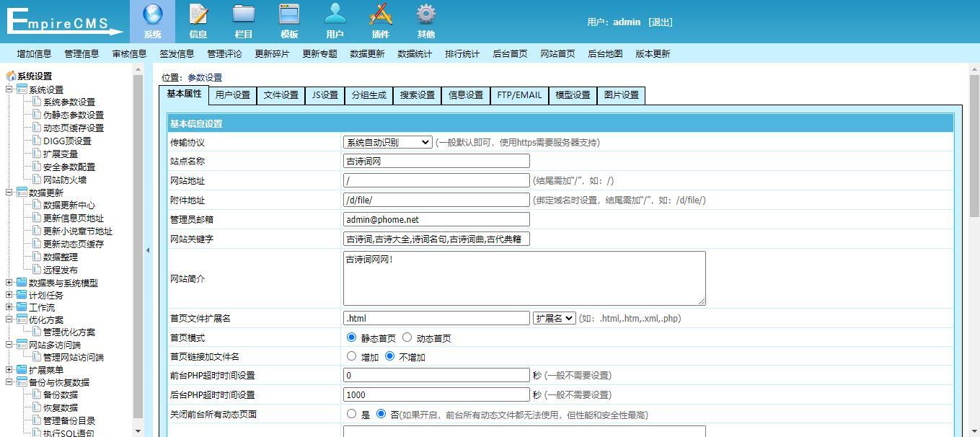Click page icon beside 管理网站访问端
Screen dimensions: 980x437
coord(37,357)
